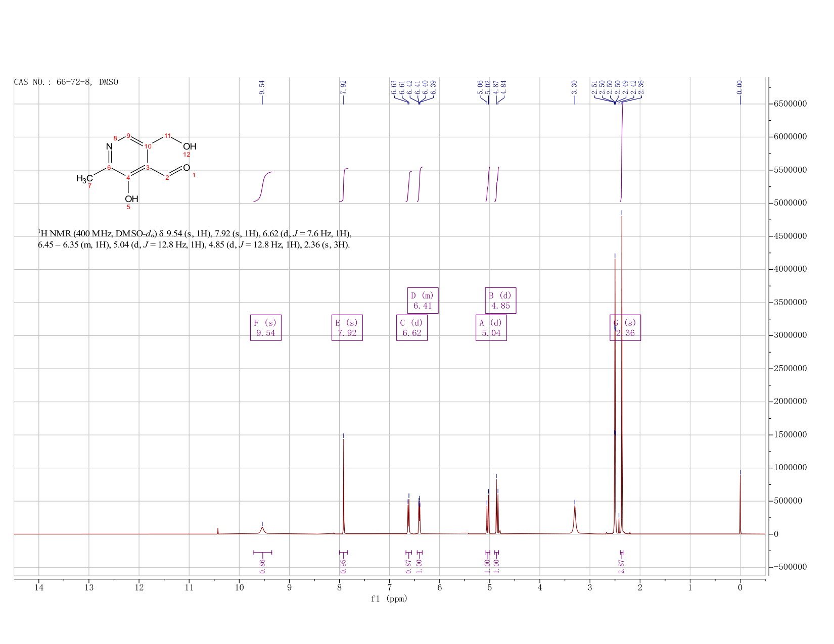Click the integral value 0.86 under 9.54 peak
The width and height of the screenshot is (834, 644).
pos(262,566)
